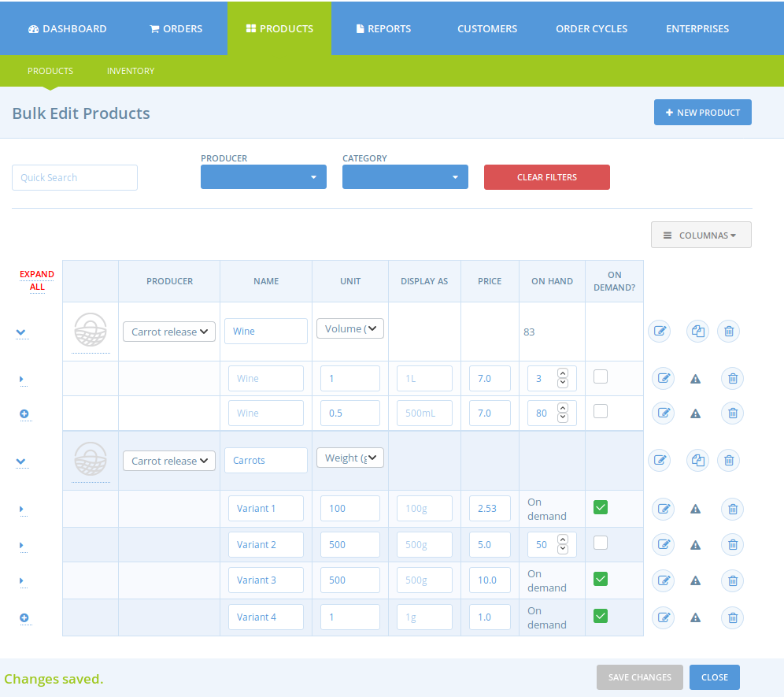784x697 pixels.
Task: Click warning icon on Variant 4 row
Action: point(696,618)
